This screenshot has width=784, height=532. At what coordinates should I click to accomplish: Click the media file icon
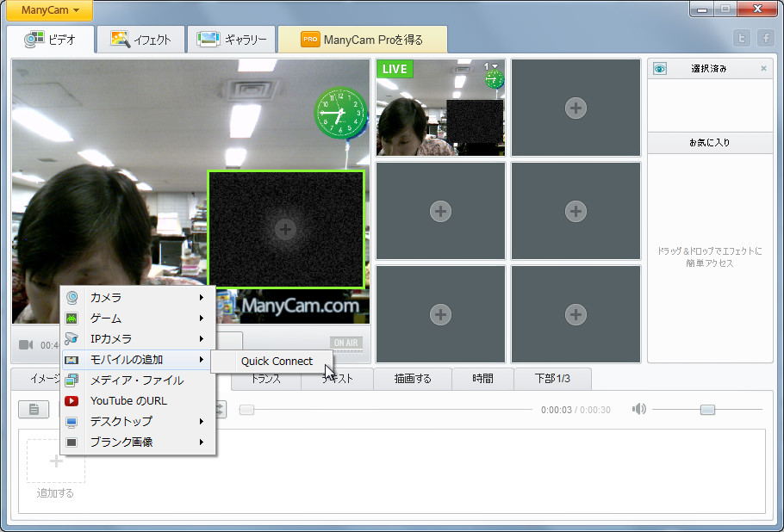[x=72, y=380]
